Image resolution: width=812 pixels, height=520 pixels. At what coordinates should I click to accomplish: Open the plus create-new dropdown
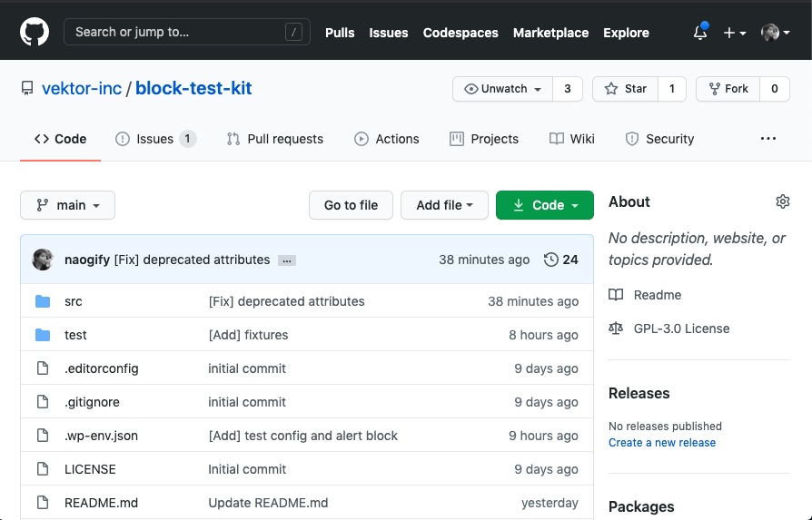pos(734,33)
